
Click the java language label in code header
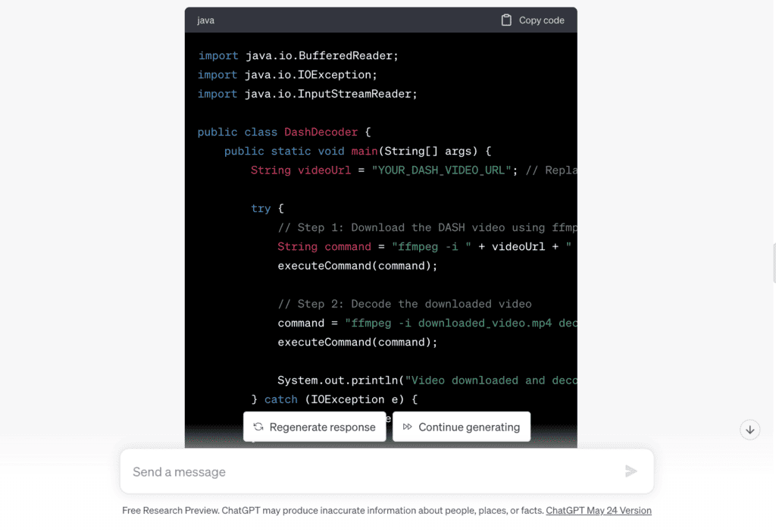(205, 20)
